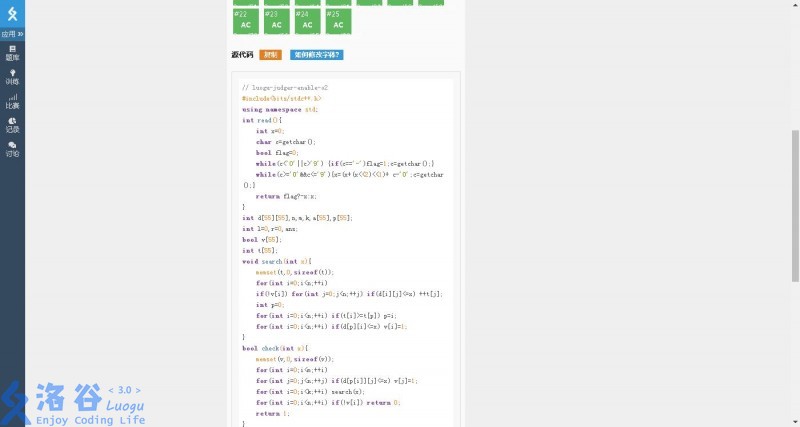Click the 源代码 section heading
The image size is (800, 427).
point(242,55)
